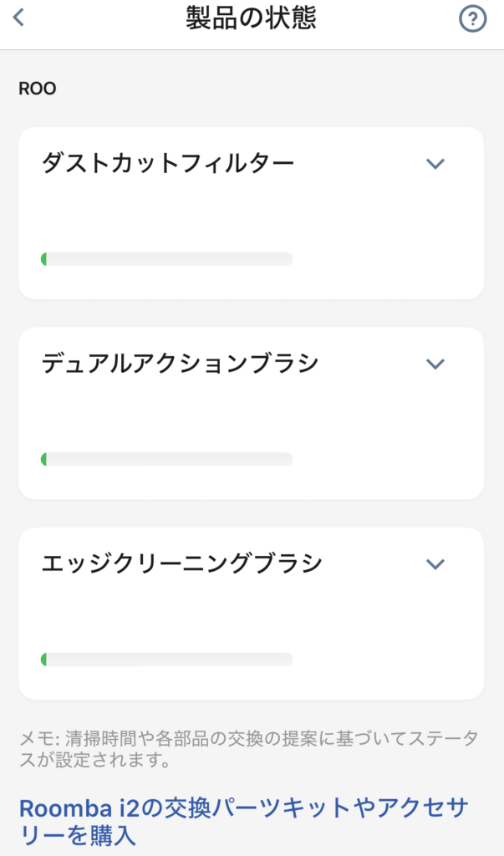Click the エッジクリーニングブラシ status progress bar

click(x=167, y=660)
